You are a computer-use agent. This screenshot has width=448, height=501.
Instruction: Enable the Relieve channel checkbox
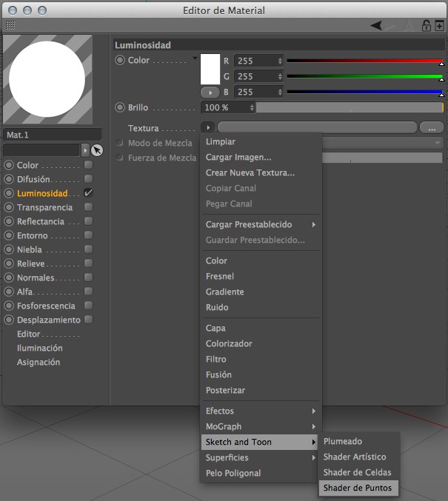(88, 263)
